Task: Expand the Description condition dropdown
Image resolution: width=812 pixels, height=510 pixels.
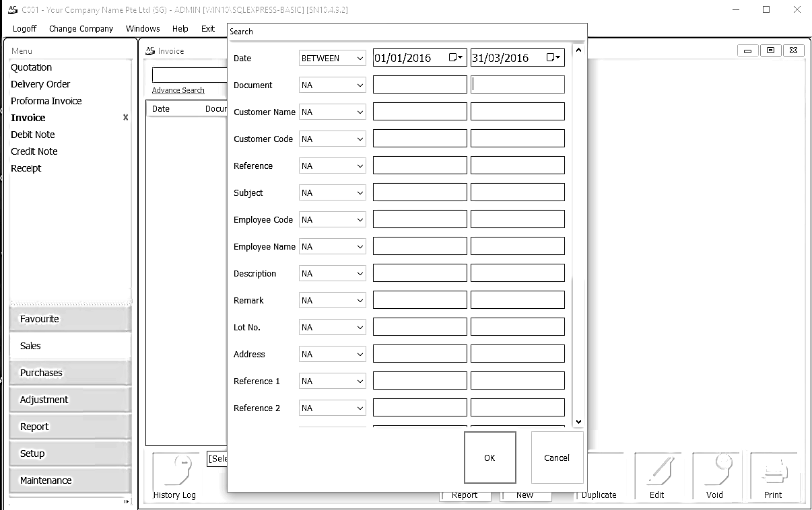Action: (x=360, y=274)
